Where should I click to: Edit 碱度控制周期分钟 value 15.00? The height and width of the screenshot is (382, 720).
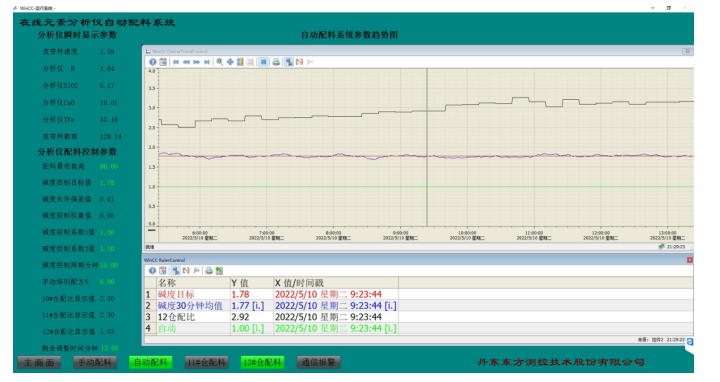[x=109, y=265]
